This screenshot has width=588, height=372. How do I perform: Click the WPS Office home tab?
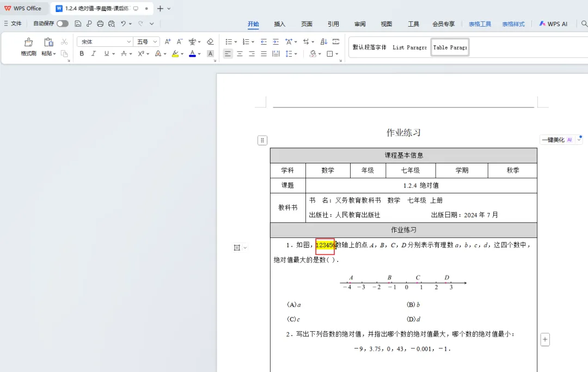click(23, 8)
